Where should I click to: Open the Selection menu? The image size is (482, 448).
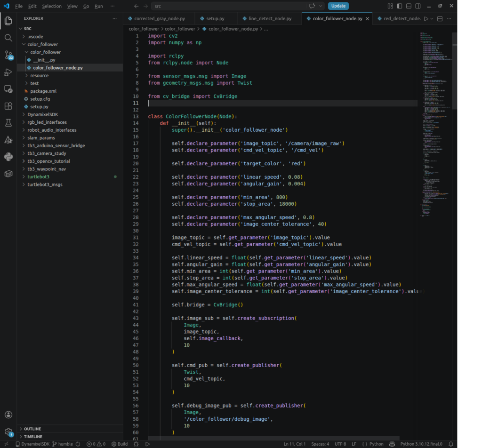click(x=52, y=6)
